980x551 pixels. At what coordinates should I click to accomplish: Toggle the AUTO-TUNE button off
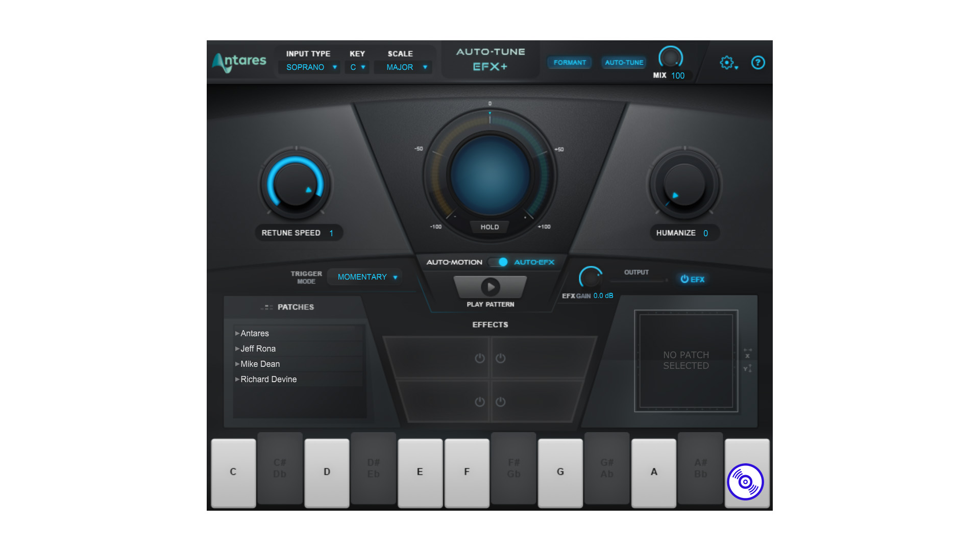622,63
